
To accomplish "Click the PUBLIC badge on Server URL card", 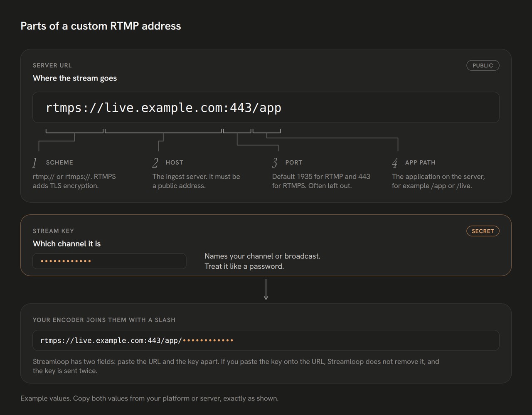I will (483, 66).
